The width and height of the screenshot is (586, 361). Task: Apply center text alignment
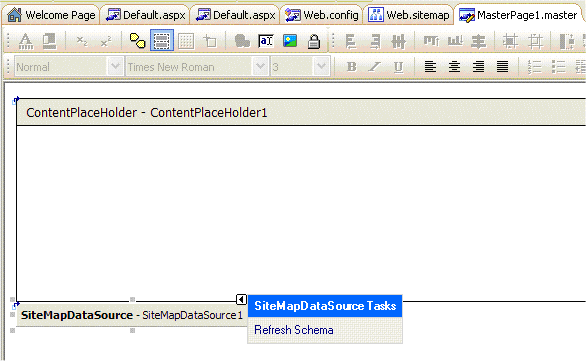454,67
